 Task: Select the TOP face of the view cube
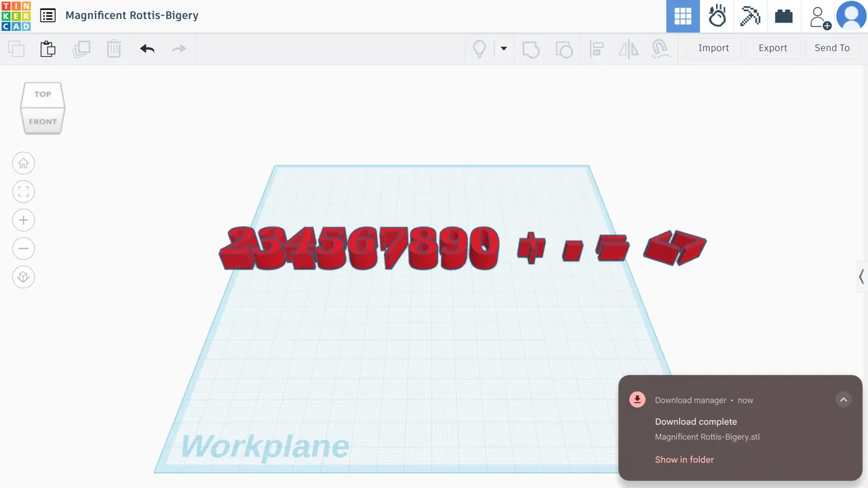tap(43, 94)
